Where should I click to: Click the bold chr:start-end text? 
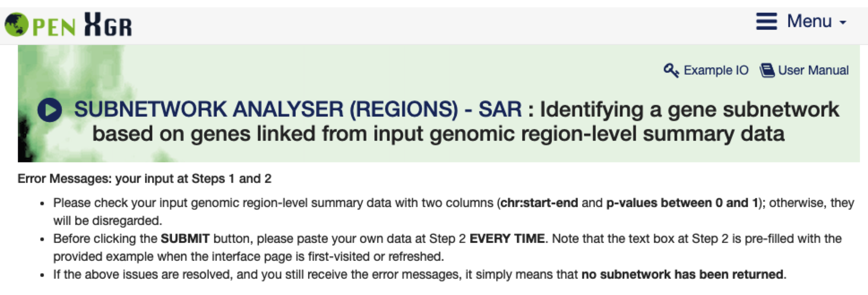point(539,203)
